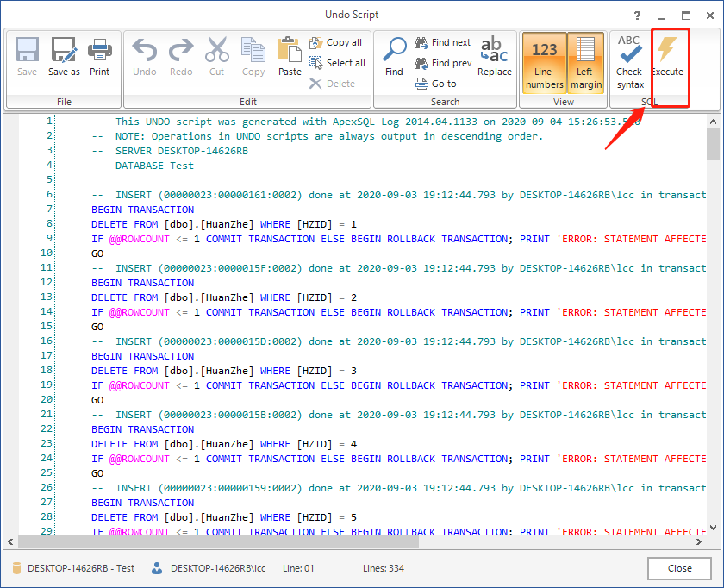Click 'Line: 01' status entry

[298, 568]
